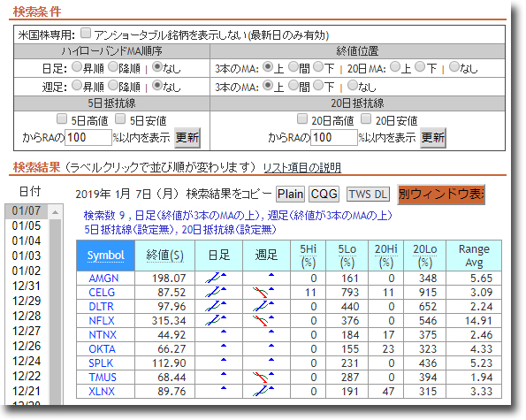Select 昇順 radio for 日足
This screenshot has width=526, height=420.
point(77,66)
